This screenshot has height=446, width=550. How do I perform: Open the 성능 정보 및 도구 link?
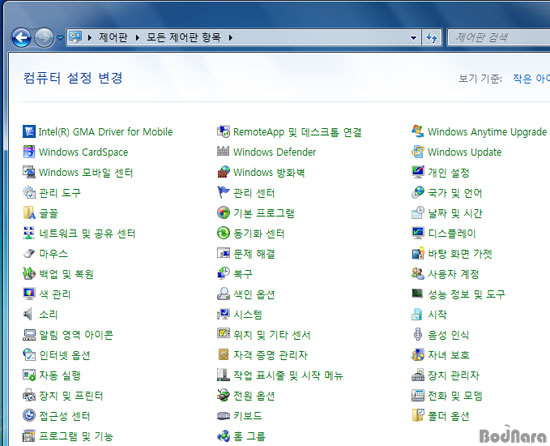(467, 294)
